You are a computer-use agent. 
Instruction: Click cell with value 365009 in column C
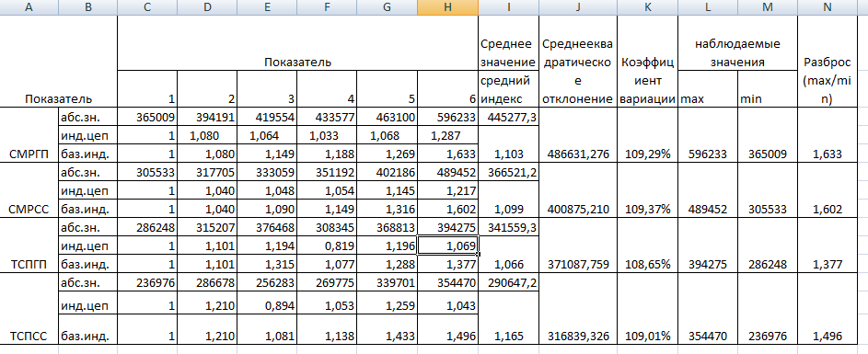coord(147,117)
